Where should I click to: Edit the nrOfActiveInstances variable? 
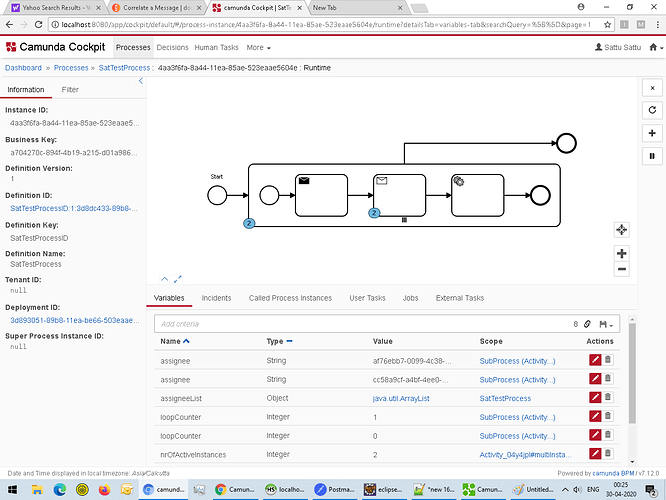pos(595,454)
